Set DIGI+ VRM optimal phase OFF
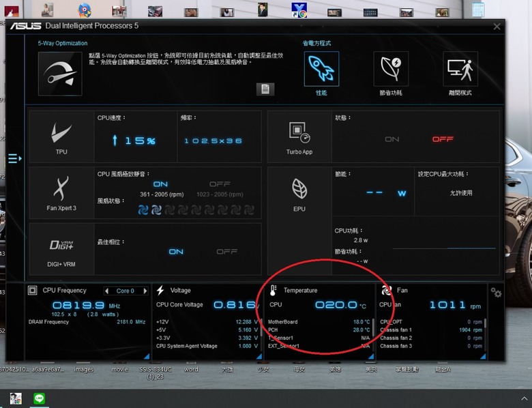The image size is (532, 408). point(227,252)
